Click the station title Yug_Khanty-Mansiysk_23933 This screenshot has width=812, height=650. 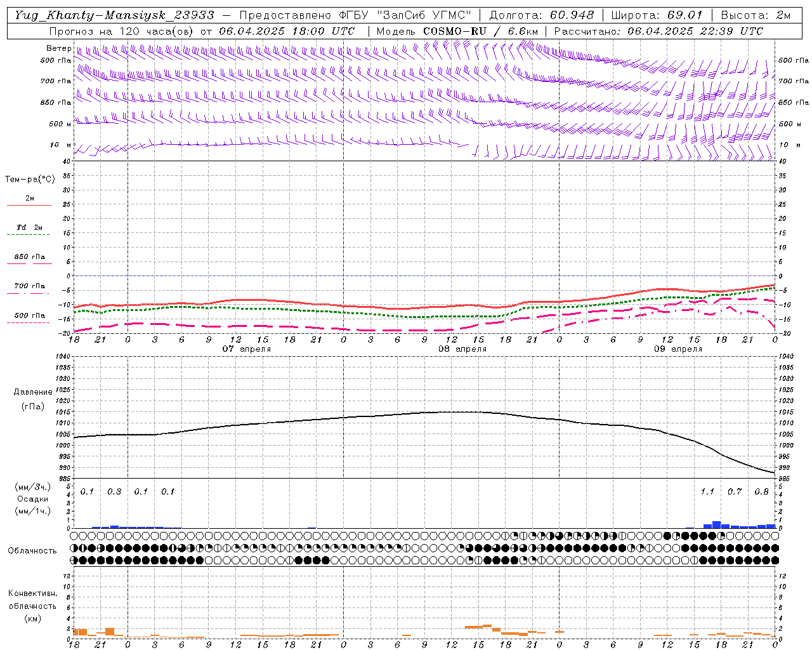[x=114, y=15]
